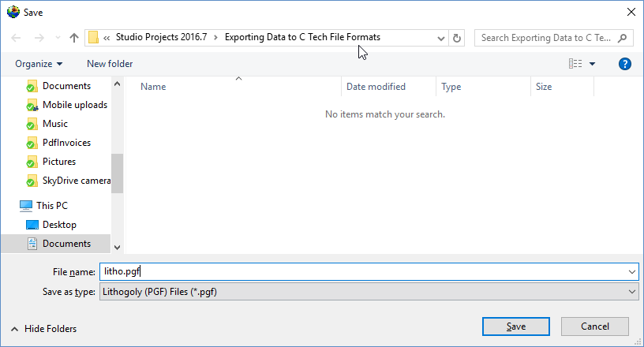Click the Refresh icon in address bar
644x347 pixels.
tap(458, 38)
